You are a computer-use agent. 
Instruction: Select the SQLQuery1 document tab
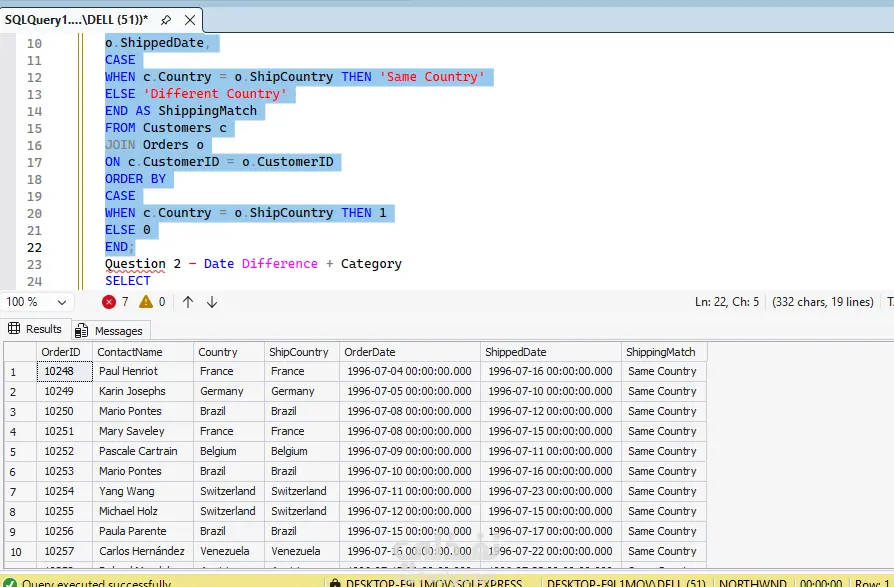tap(75, 19)
